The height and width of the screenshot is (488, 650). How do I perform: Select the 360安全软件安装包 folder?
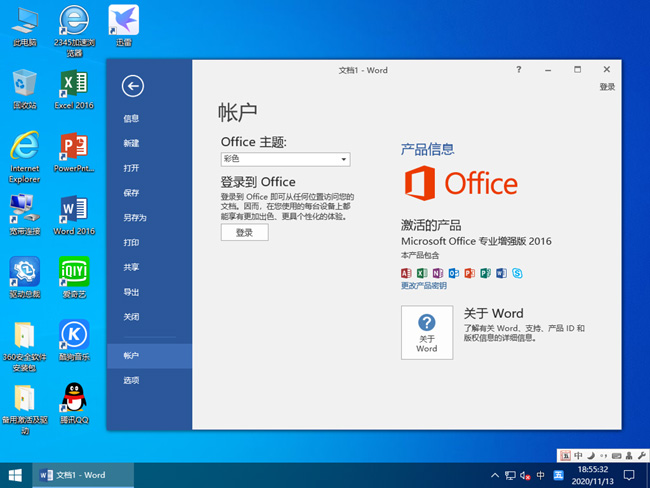coord(25,346)
